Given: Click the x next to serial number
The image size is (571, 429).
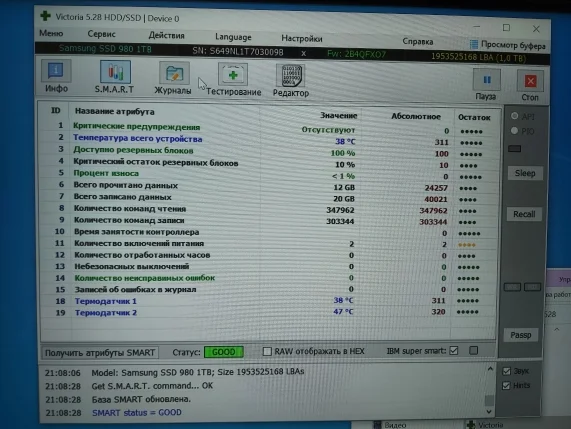Looking at the screenshot, I should (x=303, y=53).
